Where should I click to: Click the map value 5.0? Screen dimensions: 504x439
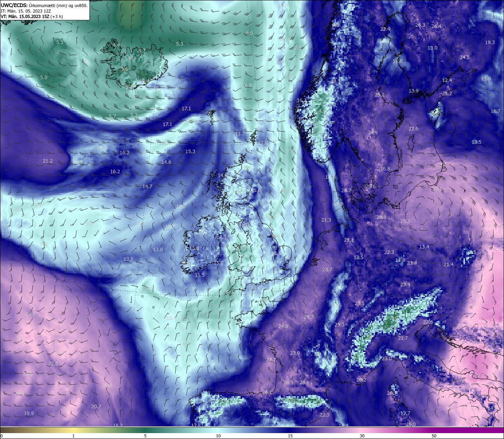(44, 78)
